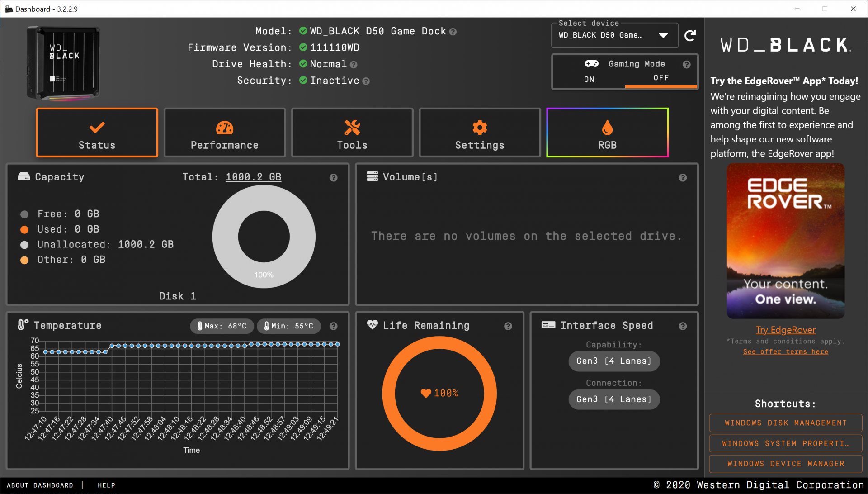
Task: Click the 'Disk 1' label
Action: pyautogui.click(x=178, y=296)
